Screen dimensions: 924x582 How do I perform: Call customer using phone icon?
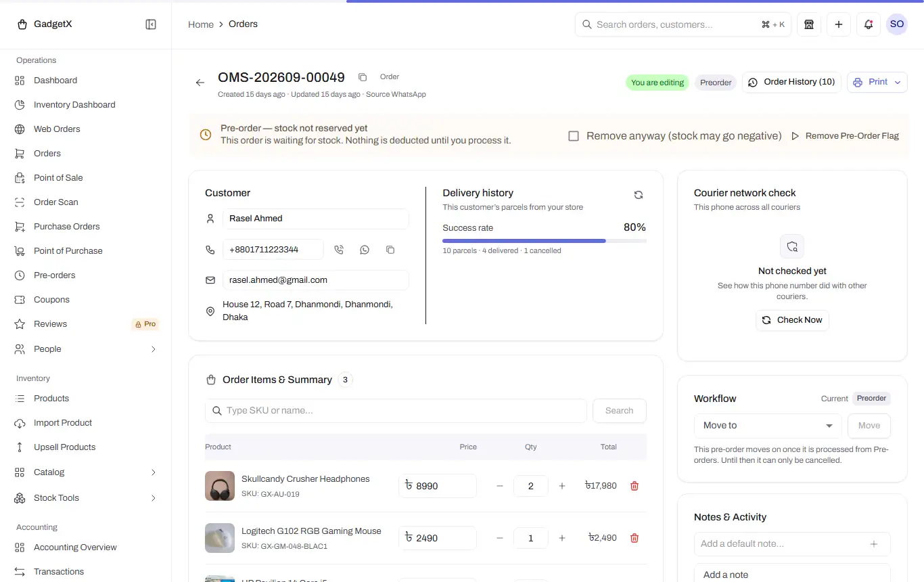[x=339, y=250]
